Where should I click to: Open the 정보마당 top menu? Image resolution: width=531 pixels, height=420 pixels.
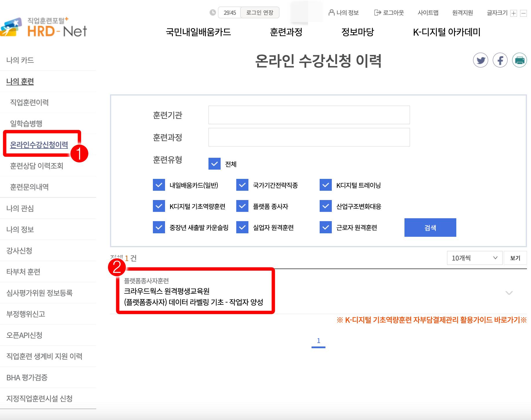coord(358,32)
